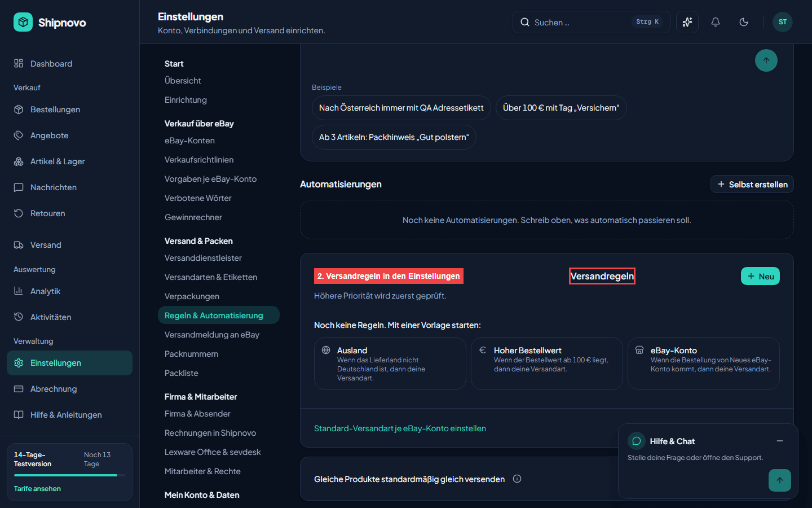
Task: Pick example 'Über 100 € mit Tag Versichern'
Action: point(561,108)
